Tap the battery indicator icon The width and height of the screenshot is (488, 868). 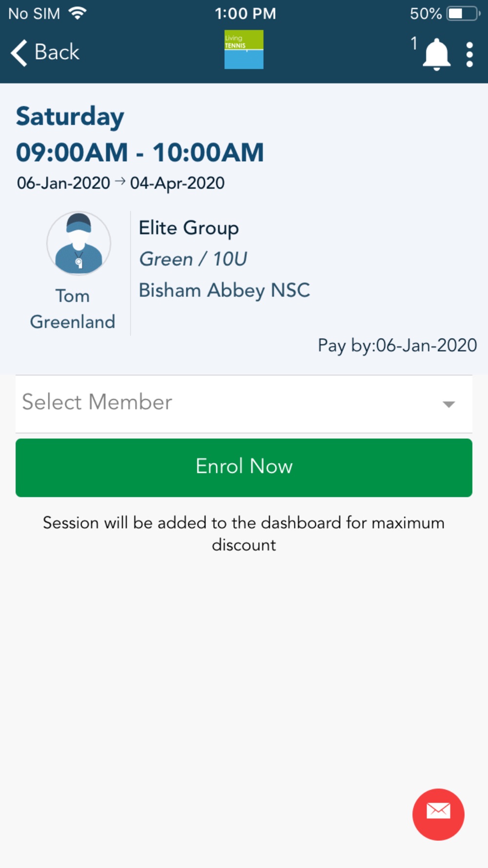tap(463, 13)
